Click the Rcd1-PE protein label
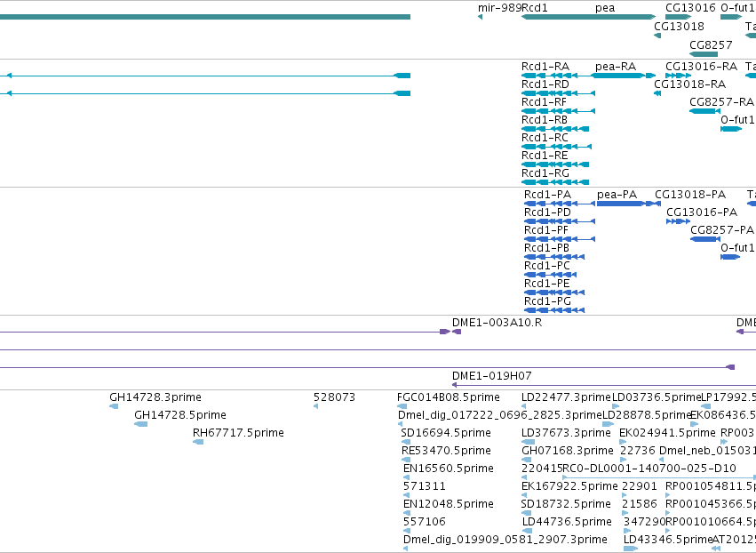 click(546, 284)
